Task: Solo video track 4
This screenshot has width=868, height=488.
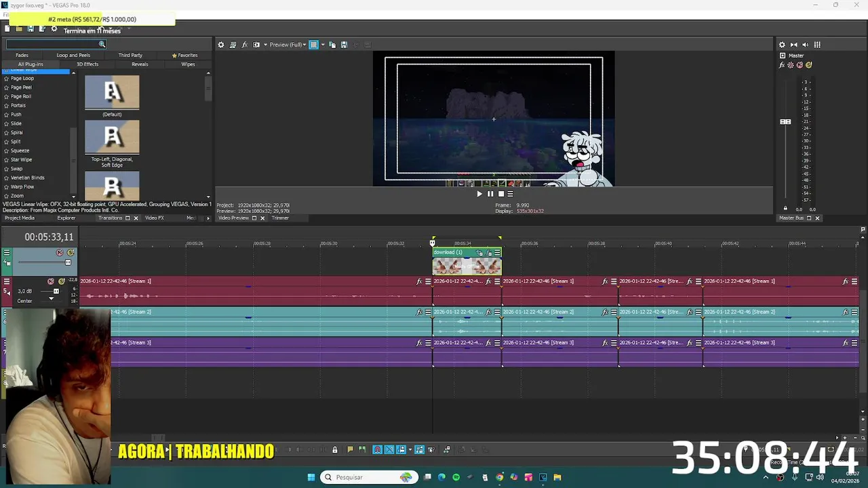Action: [71, 253]
